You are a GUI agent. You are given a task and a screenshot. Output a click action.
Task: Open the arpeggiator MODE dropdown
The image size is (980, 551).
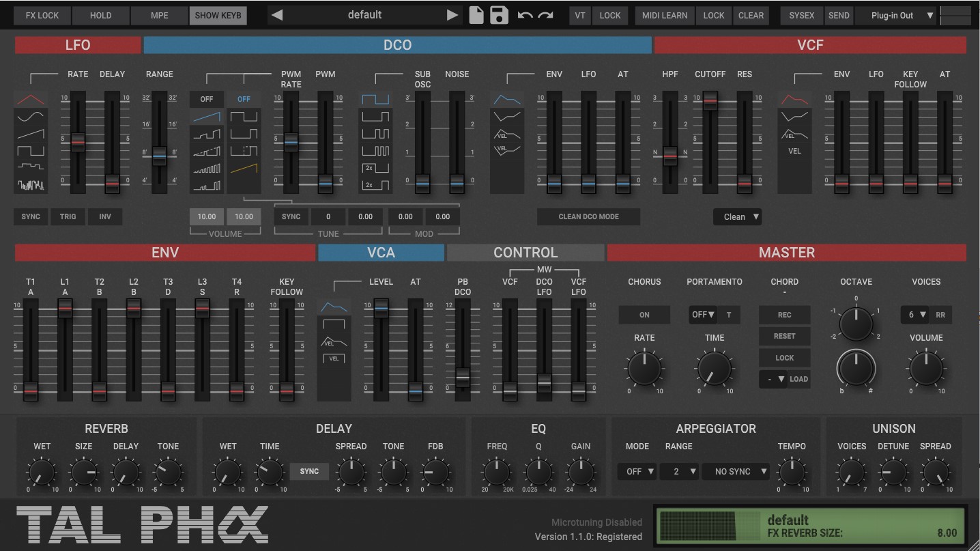(637, 471)
